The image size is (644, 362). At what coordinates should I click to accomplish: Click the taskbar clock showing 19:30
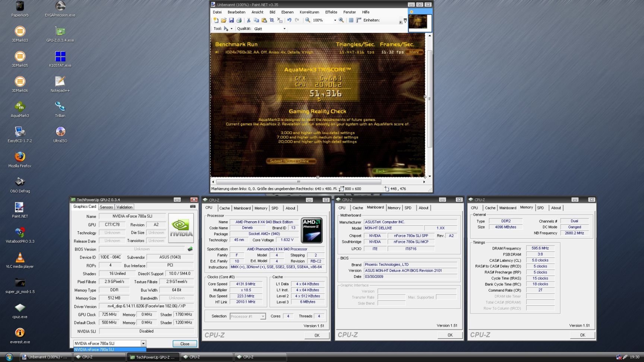tap(634, 357)
